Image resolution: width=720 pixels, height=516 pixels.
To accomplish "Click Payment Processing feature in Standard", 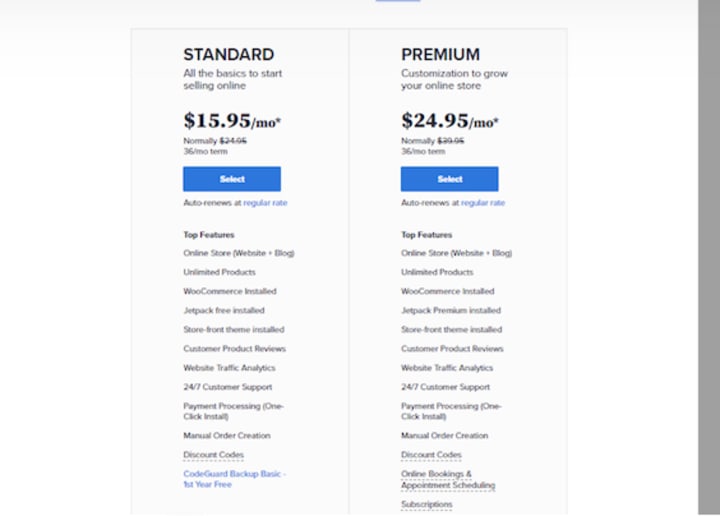I will click(233, 411).
